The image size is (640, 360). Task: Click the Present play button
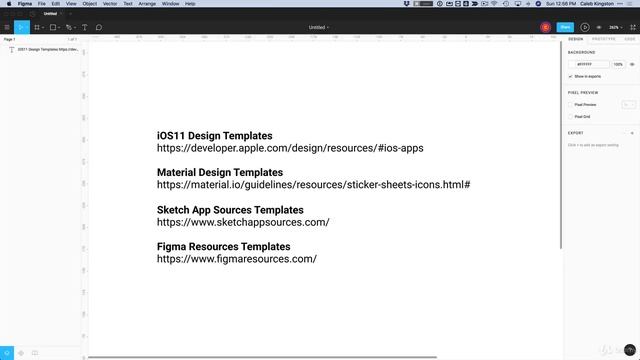point(584,27)
